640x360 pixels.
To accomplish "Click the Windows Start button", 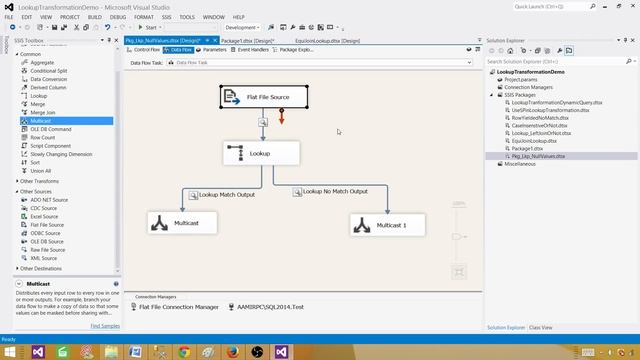I will [x=9, y=352].
